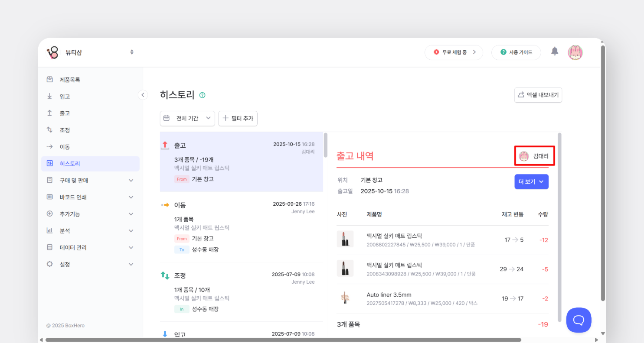Click the BoxHero team logo icon

[52, 53]
